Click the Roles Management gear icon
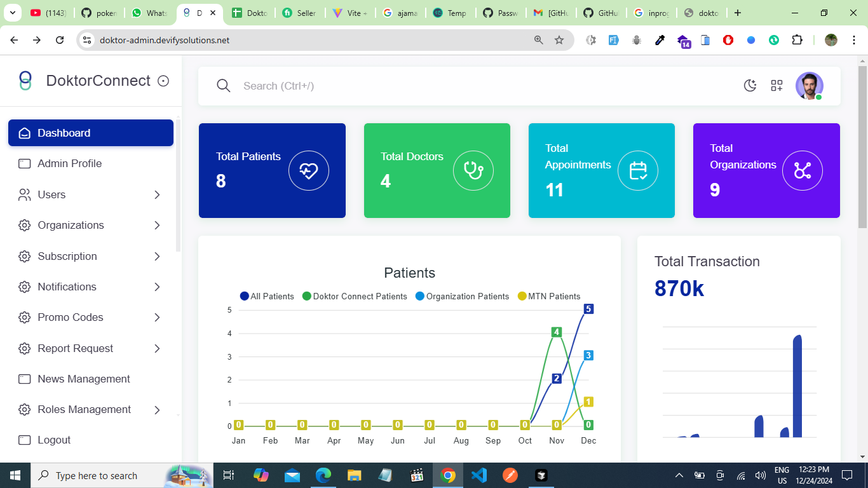Screen dimensions: 868x488 tap(25, 410)
